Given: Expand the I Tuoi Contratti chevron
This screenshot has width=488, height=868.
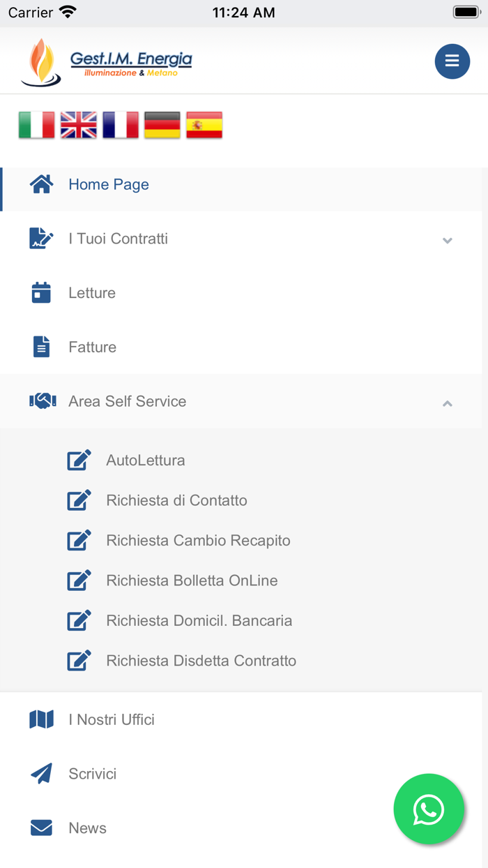Looking at the screenshot, I should [448, 240].
